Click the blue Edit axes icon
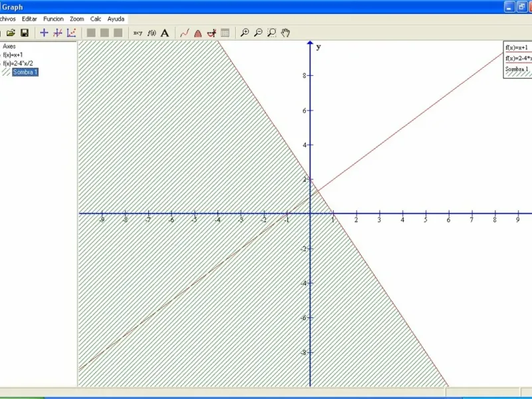 (x=44, y=33)
